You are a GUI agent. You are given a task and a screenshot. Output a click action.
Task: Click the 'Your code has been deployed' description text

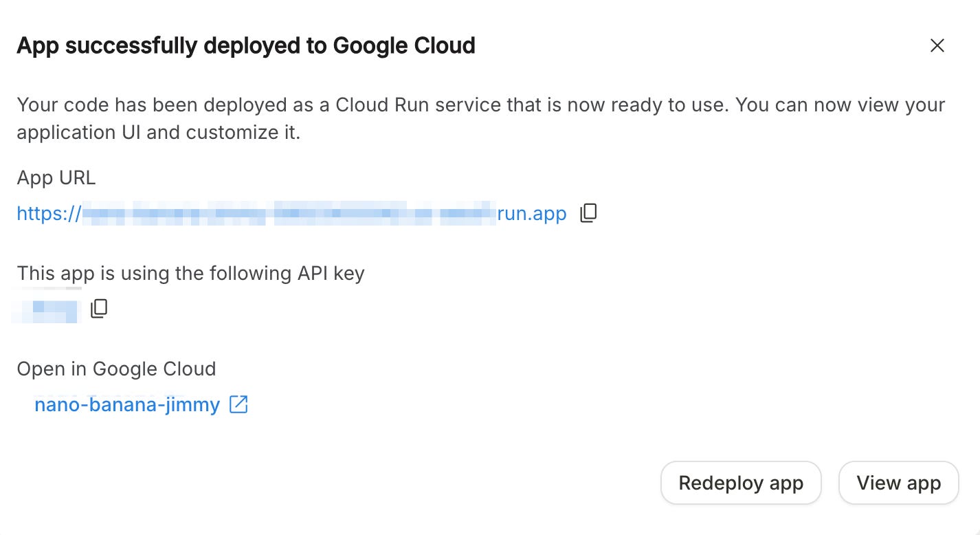[x=481, y=118]
